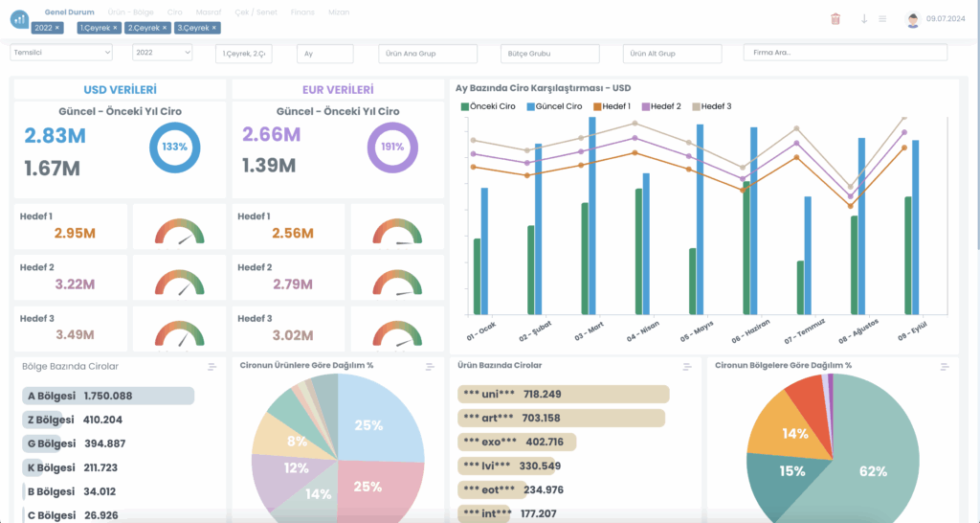
Task: Click the user avatar icon
Action: (x=913, y=20)
